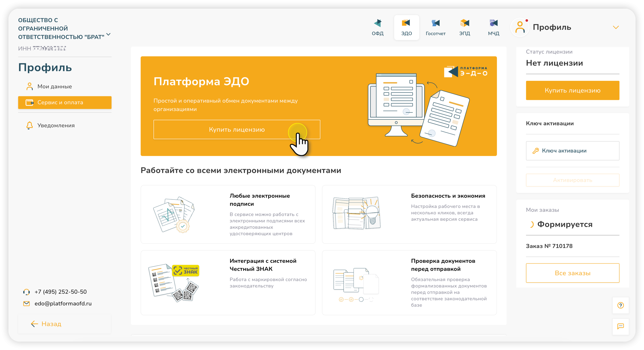Click the Все заказы button
Image resolution: width=644 pixels, height=350 pixels.
(x=573, y=273)
